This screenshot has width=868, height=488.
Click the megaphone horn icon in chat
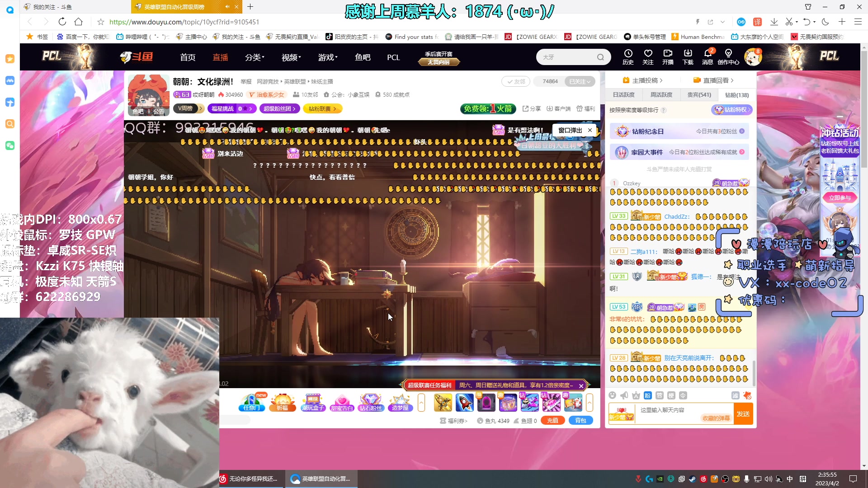(624, 395)
